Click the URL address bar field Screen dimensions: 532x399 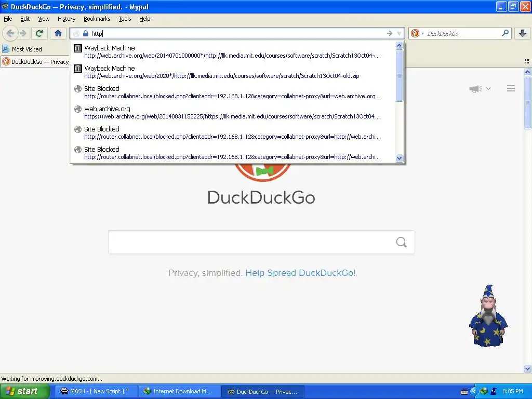(x=237, y=33)
